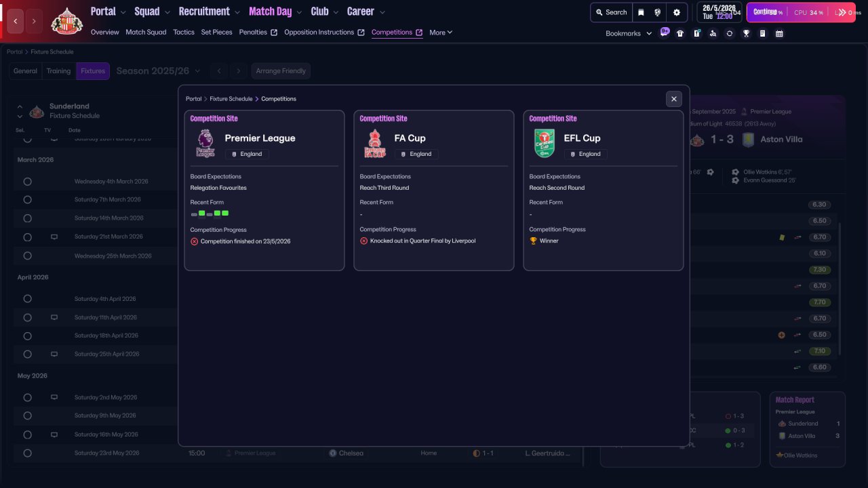Screen dimensions: 868x488
Task: Open the Overview tab
Action: 104,33
